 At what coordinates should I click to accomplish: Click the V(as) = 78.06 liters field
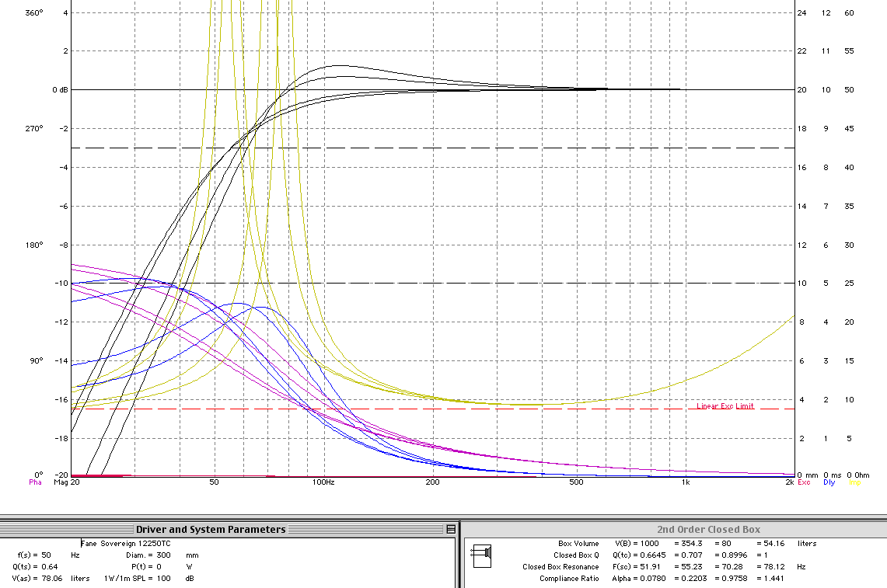[x=52, y=579]
